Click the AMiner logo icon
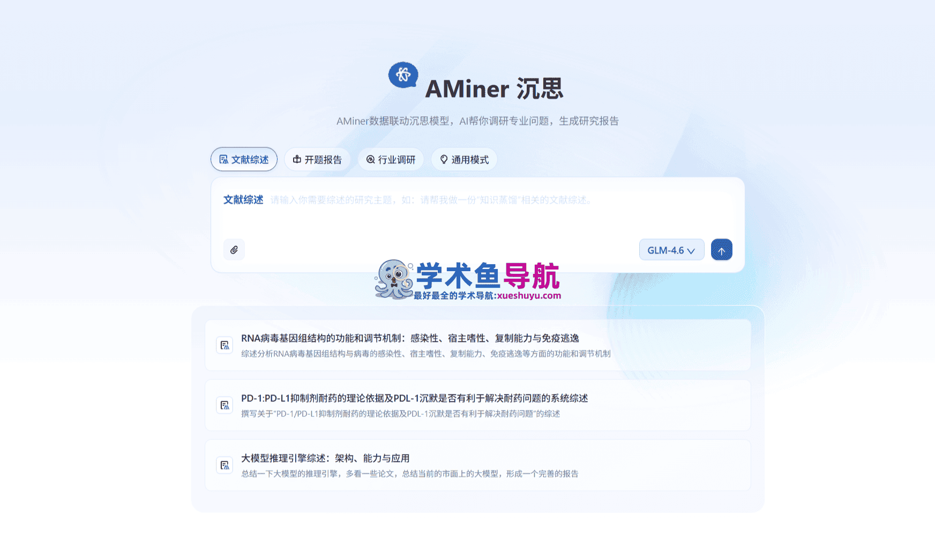This screenshot has width=935, height=560. click(x=403, y=75)
